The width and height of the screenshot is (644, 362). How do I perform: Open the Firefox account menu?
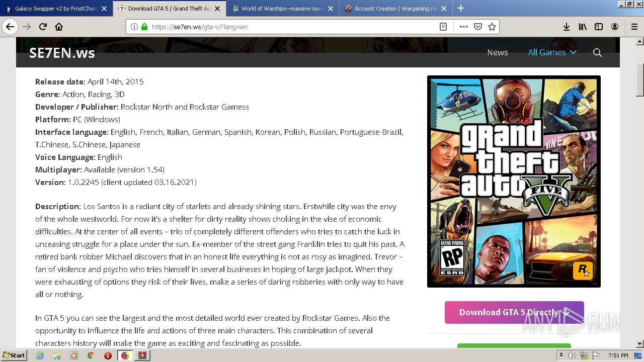[615, 27]
